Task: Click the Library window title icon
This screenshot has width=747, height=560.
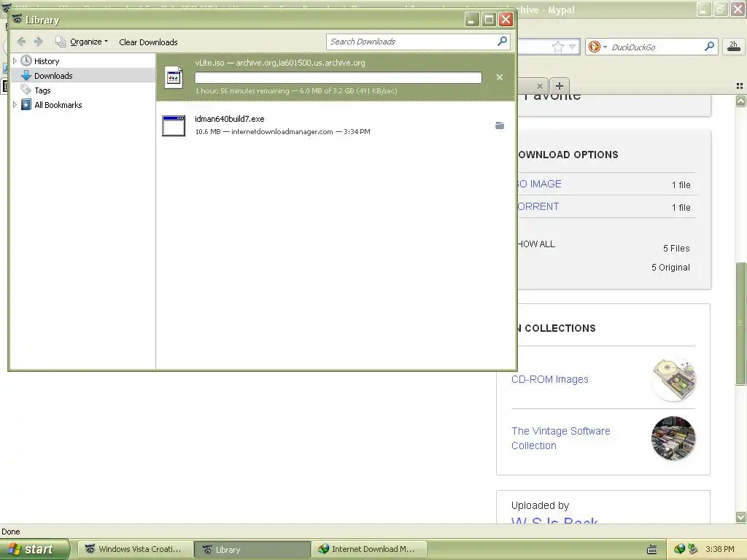Action: (18, 19)
